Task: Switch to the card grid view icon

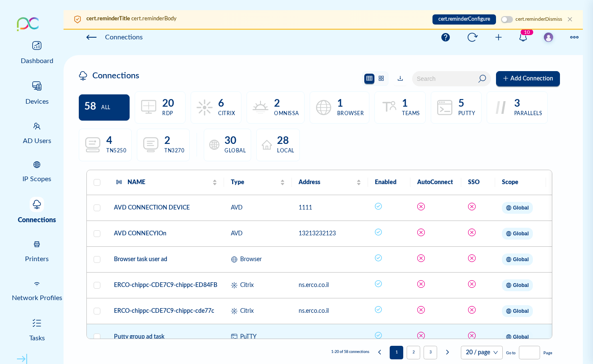Action: click(381, 78)
